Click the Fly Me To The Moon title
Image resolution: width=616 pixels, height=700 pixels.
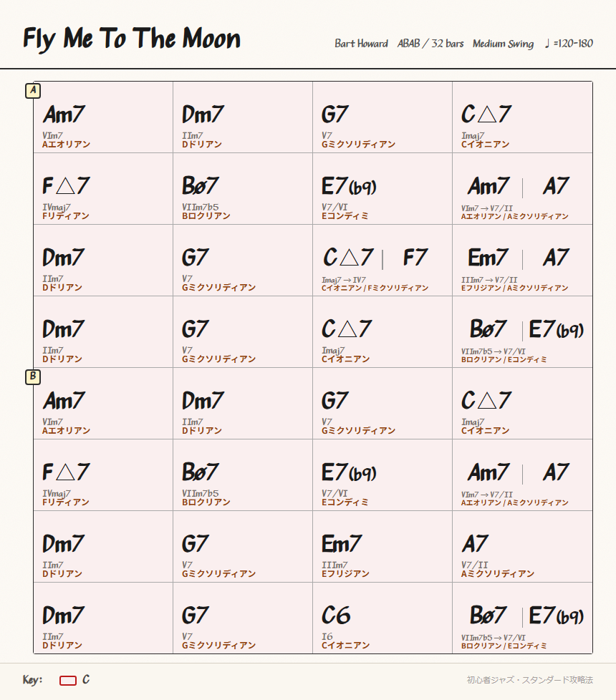132,39
